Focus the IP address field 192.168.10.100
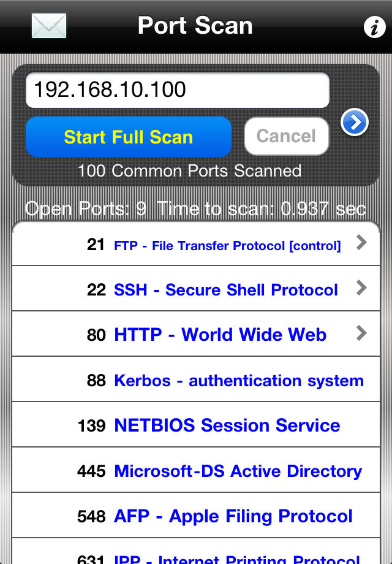 tap(178, 90)
